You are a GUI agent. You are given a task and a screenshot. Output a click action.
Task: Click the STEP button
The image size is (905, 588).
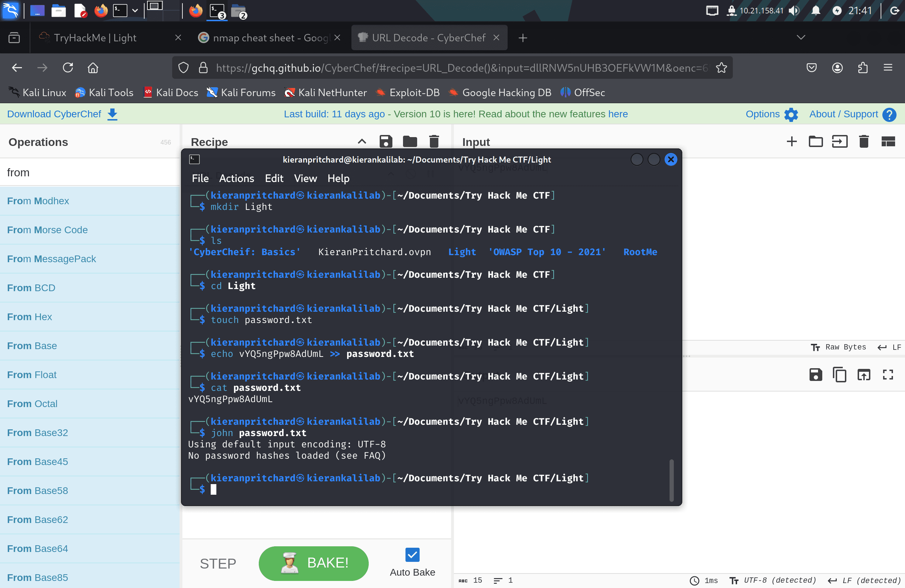point(218,563)
